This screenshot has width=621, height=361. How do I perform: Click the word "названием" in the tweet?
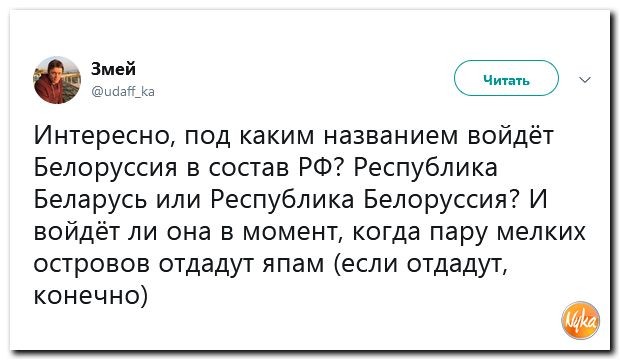click(x=392, y=135)
